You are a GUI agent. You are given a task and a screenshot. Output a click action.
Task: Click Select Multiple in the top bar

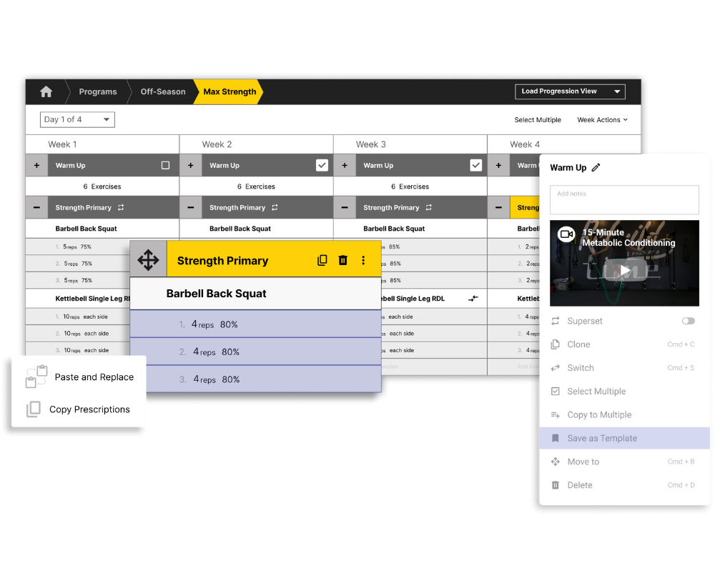[538, 120]
